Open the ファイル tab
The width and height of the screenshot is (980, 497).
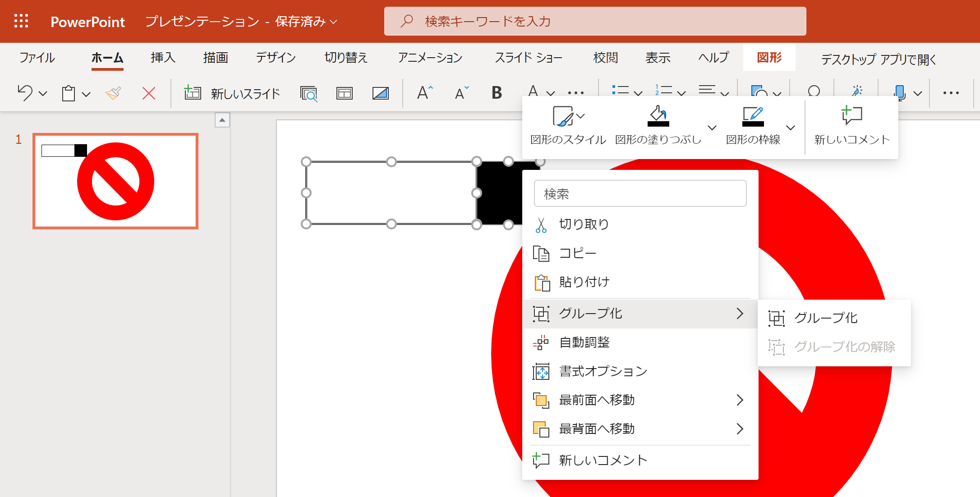[37, 58]
